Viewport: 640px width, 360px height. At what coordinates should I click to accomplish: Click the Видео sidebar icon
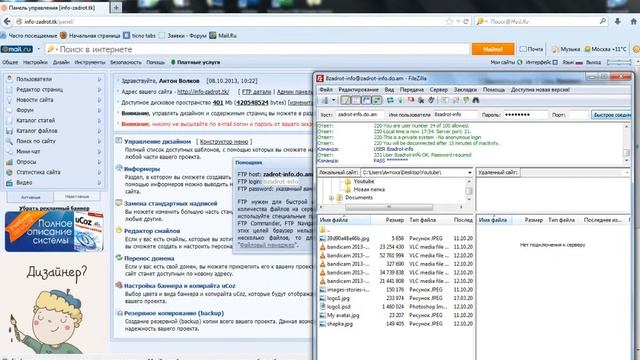pos(9,183)
